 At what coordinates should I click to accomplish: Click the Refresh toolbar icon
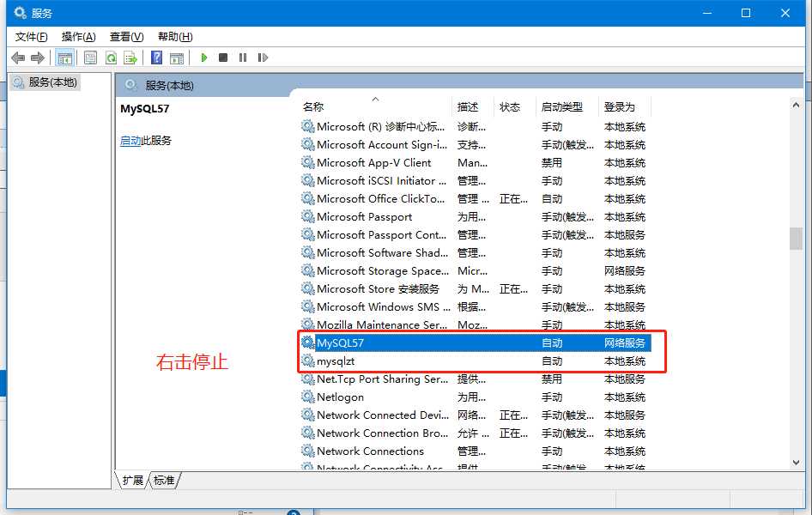[111, 58]
